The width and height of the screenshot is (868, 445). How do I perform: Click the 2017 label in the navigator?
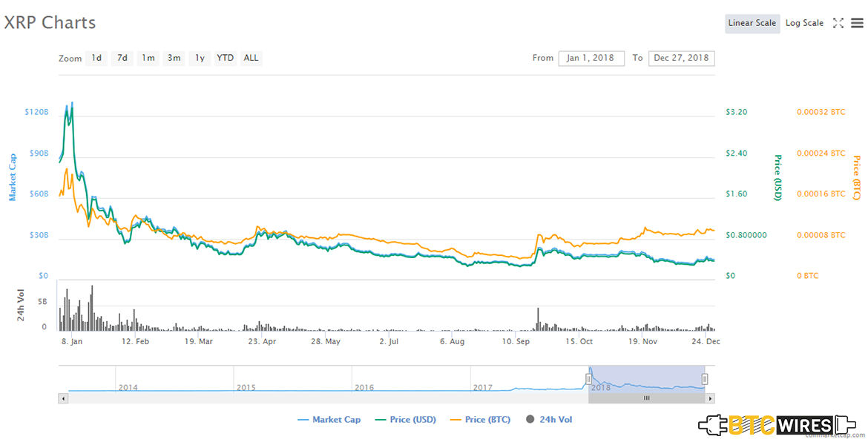(x=483, y=387)
